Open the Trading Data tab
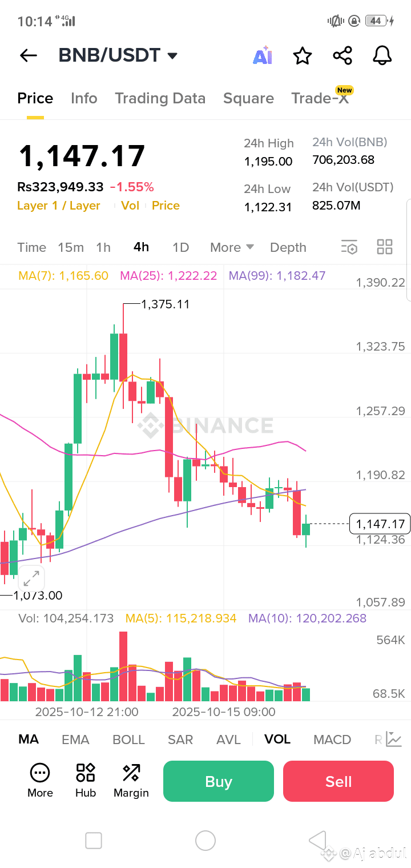 [x=160, y=98]
